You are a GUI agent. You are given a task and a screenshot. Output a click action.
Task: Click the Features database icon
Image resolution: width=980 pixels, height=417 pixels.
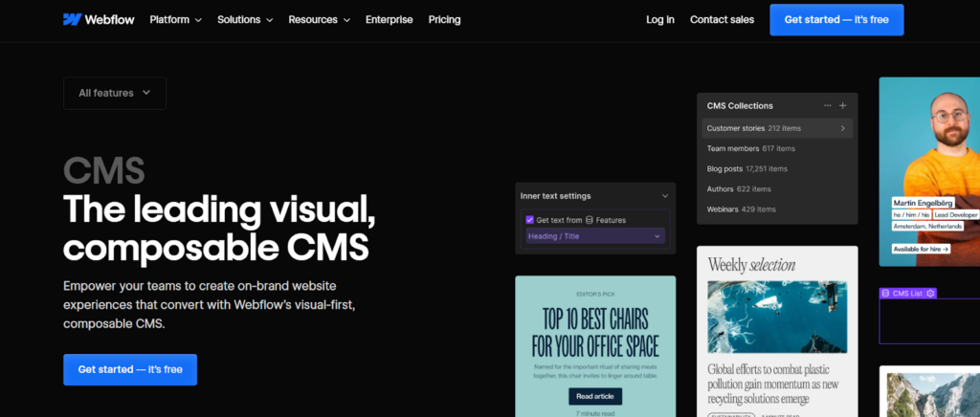pyautogui.click(x=590, y=220)
